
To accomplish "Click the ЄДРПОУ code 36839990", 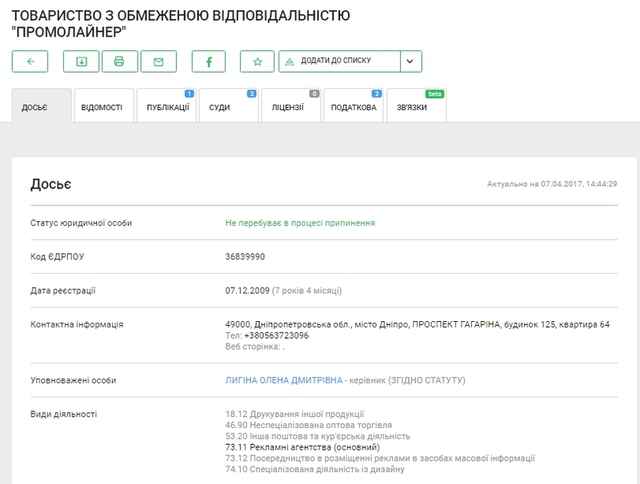I will [x=245, y=257].
